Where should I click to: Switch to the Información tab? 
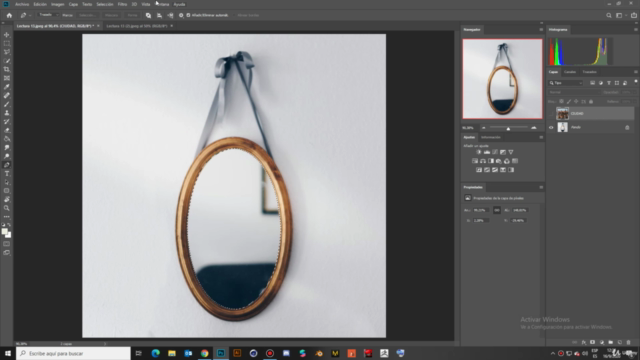(x=491, y=137)
